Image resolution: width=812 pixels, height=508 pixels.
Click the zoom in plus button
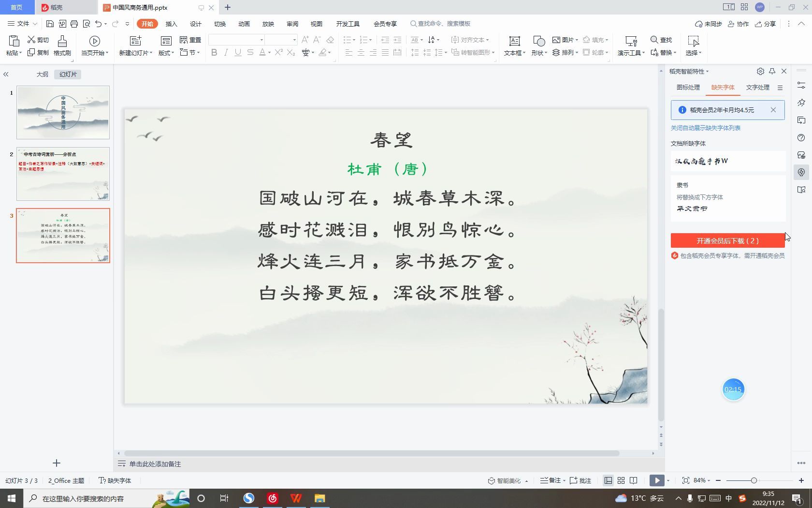(x=801, y=480)
